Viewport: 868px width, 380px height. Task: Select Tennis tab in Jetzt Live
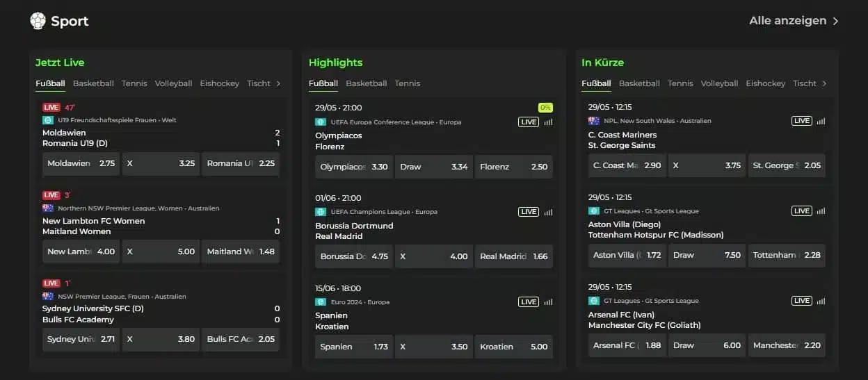click(134, 83)
